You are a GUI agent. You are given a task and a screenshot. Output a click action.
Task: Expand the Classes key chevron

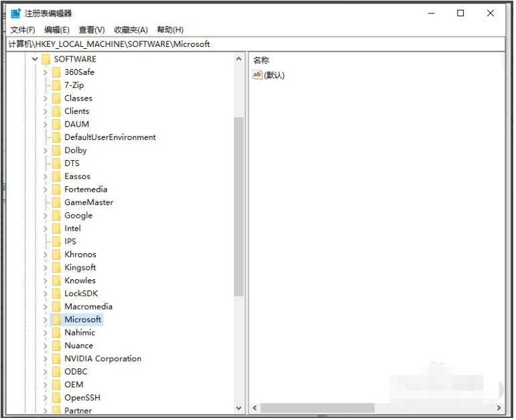46,98
